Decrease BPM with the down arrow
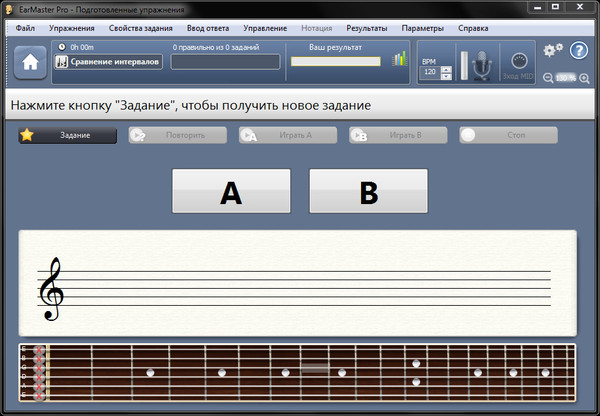This screenshot has height=416, width=600. click(x=446, y=76)
